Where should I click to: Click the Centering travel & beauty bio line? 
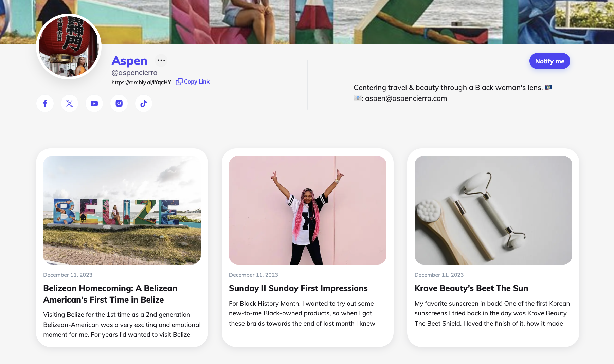(x=453, y=88)
